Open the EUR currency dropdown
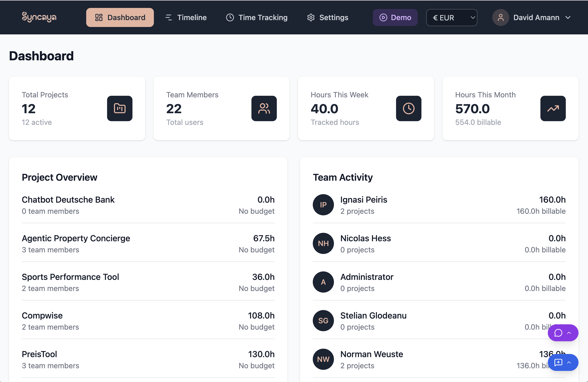Image resolution: width=588 pixels, height=382 pixels. [452, 17]
